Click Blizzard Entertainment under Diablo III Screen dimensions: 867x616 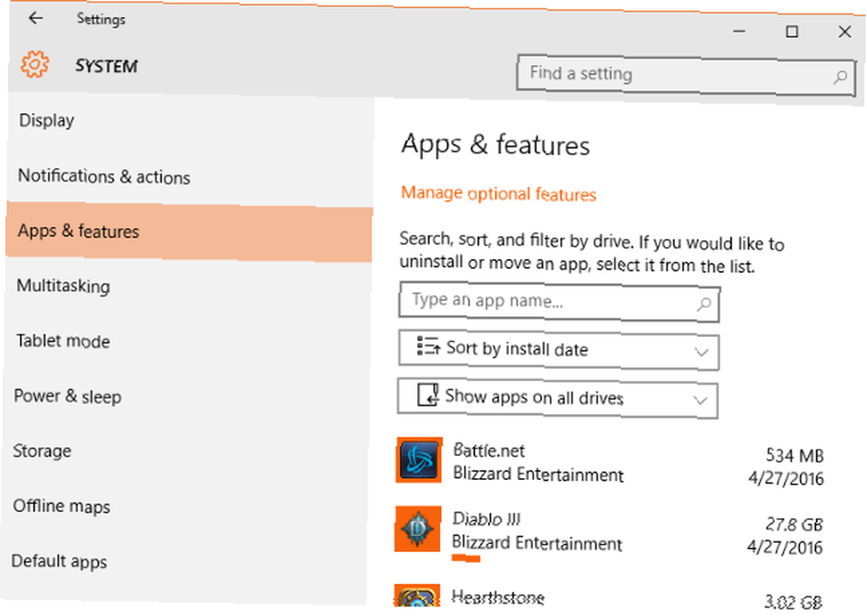point(537,542)
